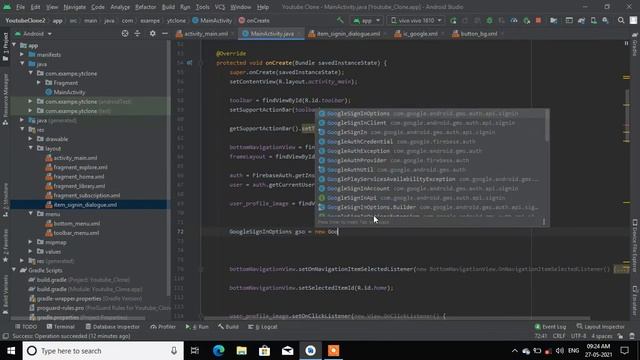
Task: Click onCreate in the breadcrumb bar
Action: pos(254,20)
